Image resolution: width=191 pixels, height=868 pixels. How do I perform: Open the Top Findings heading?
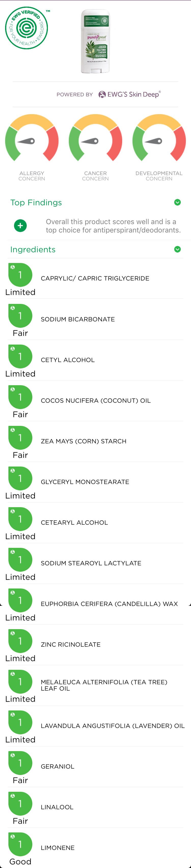pyautogui.click(x=36, y=203)
